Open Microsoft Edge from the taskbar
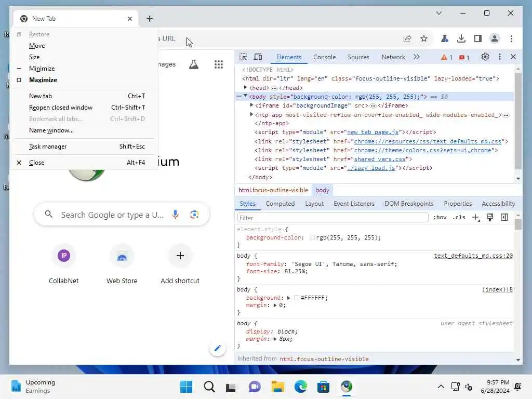 click(x=301, y=387)
